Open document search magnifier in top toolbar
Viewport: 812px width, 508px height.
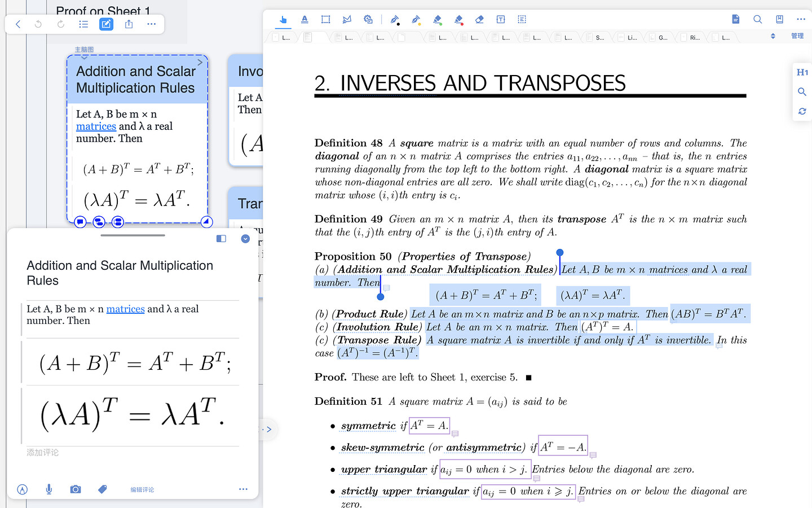point(758,19)
